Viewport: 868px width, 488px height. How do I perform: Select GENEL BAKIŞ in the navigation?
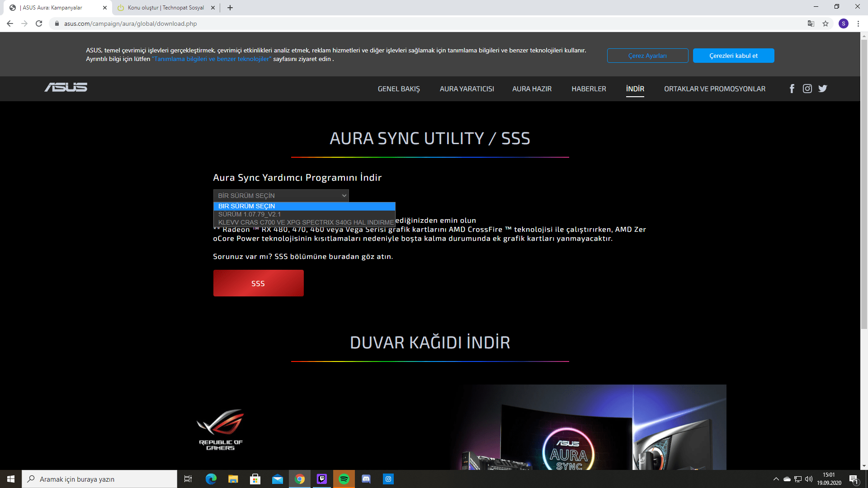click(399, 89)
